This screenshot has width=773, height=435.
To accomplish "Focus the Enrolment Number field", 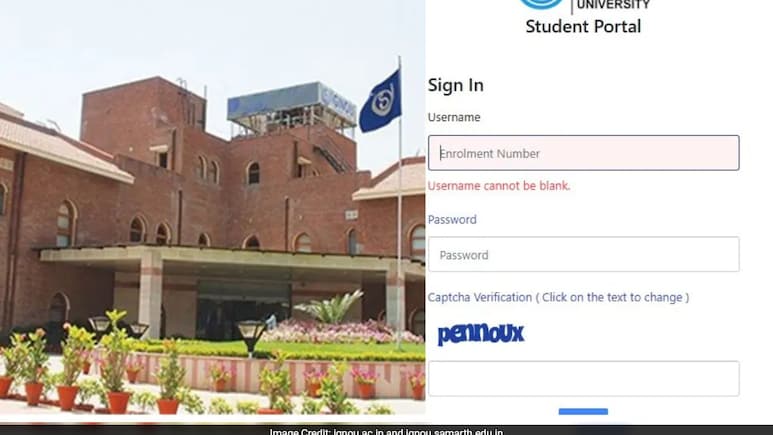I will [x=584, y=153].
